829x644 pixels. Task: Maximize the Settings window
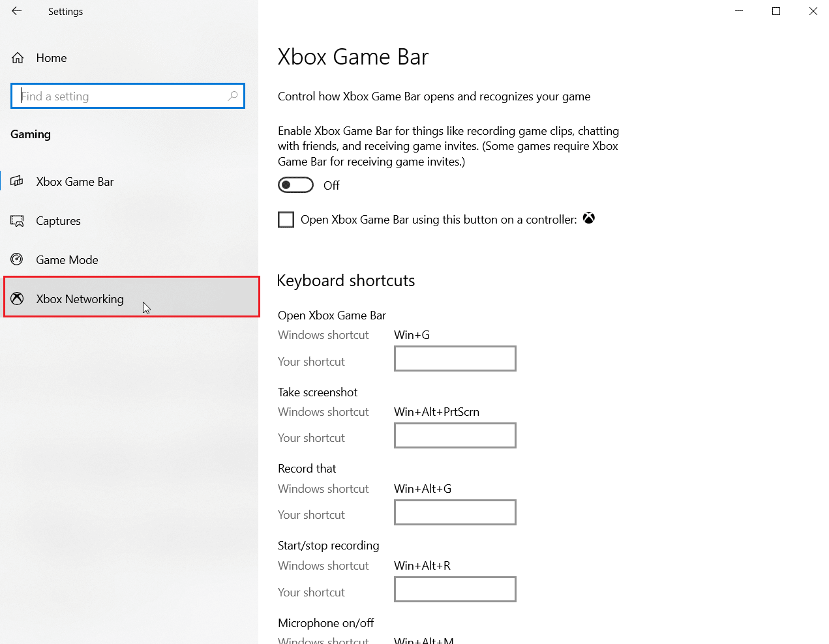[776, 11]
